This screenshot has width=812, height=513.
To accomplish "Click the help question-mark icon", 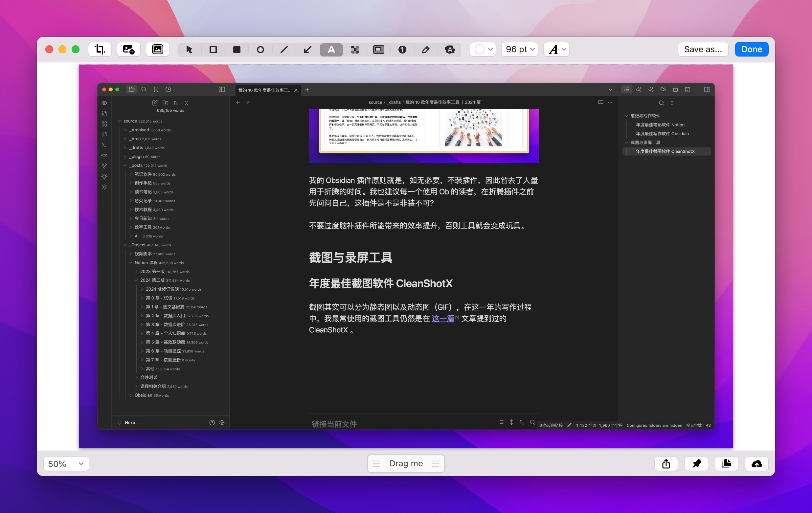I will [x=212, y=423].
